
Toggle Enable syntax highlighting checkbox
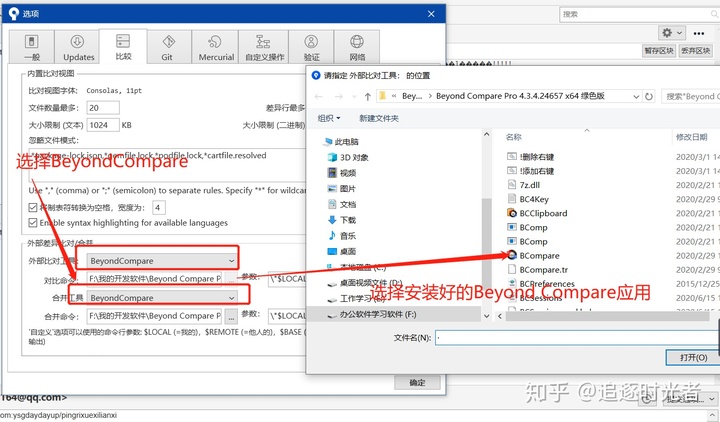pyautogui.click(x=33, y=223)
